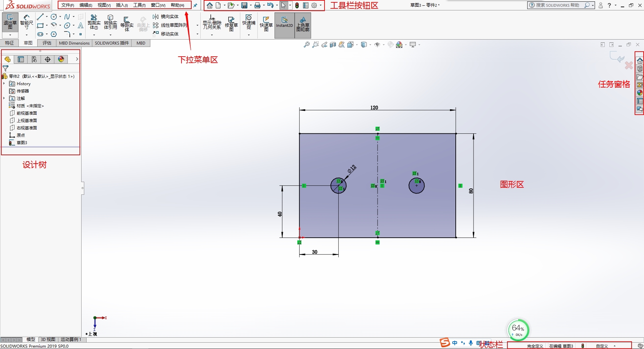Select the Corner Rectangle tool
Viewport: 644px width, 349px height.
click(x=40, y=25)
